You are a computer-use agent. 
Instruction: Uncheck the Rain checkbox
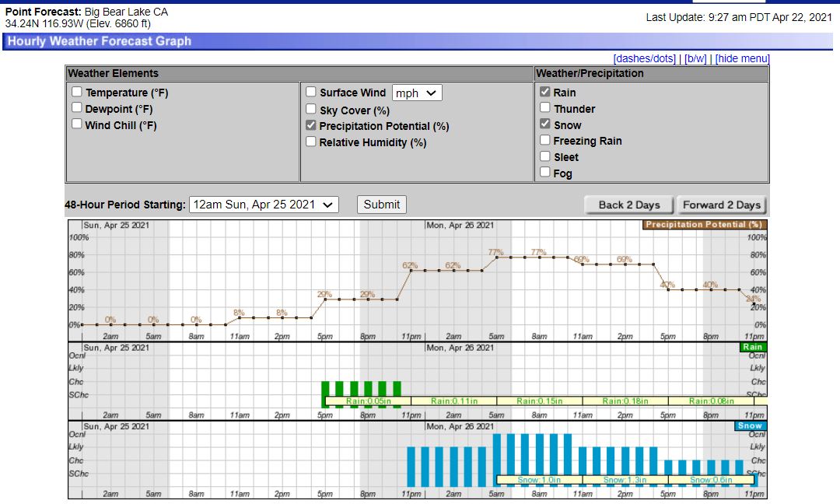(x=545, y=92)
